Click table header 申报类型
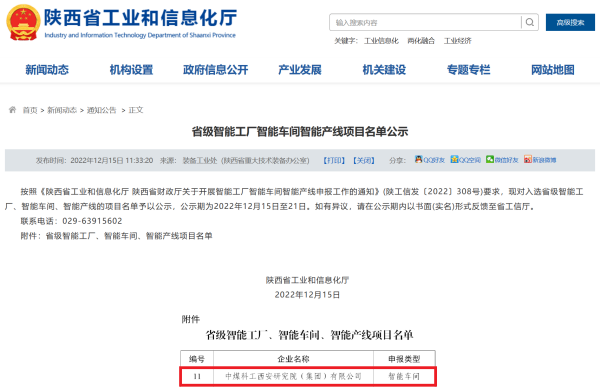This screenshot has height=387, width=600. [404, 359]
